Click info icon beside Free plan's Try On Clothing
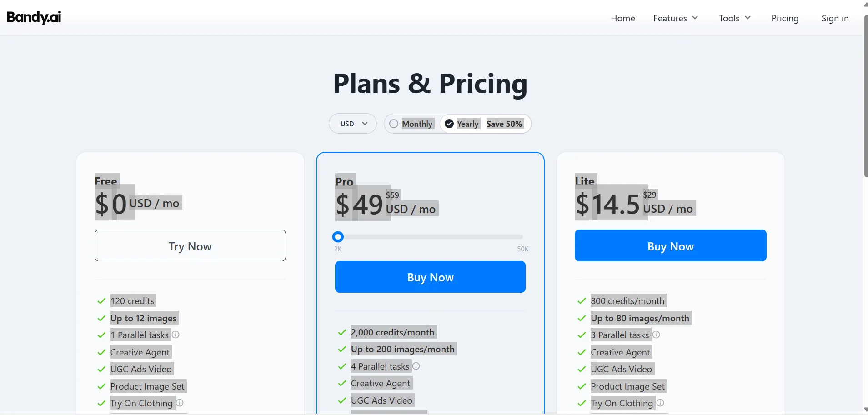The width and height of the screenshot is (868, 415). [x=180, y=403]
